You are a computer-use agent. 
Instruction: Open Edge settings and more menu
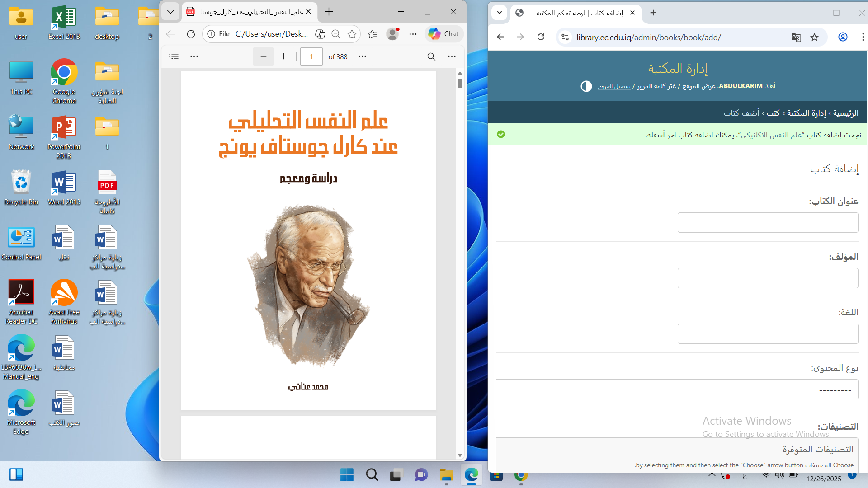pos(413,34)
